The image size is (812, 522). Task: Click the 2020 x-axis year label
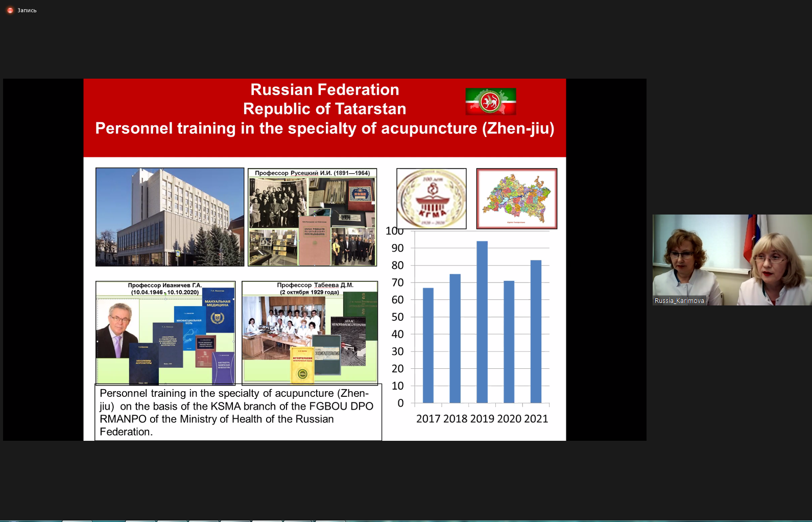(x=509, y=419)
